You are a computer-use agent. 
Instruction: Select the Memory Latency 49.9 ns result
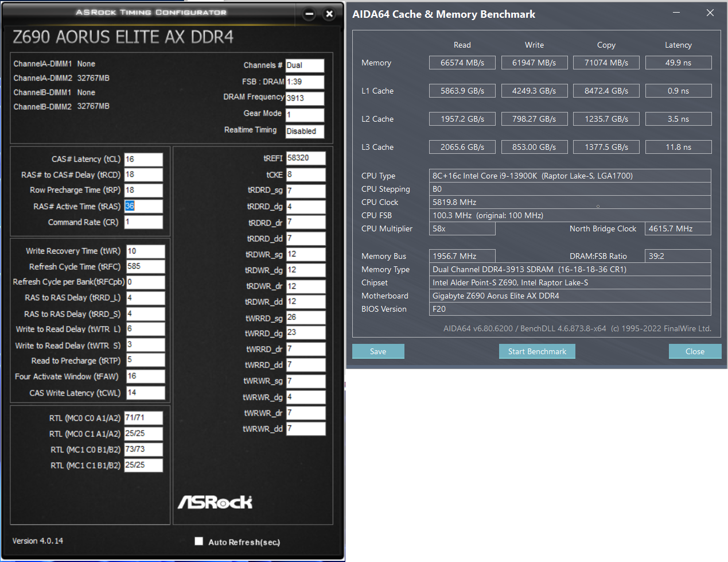click(678, 63)
